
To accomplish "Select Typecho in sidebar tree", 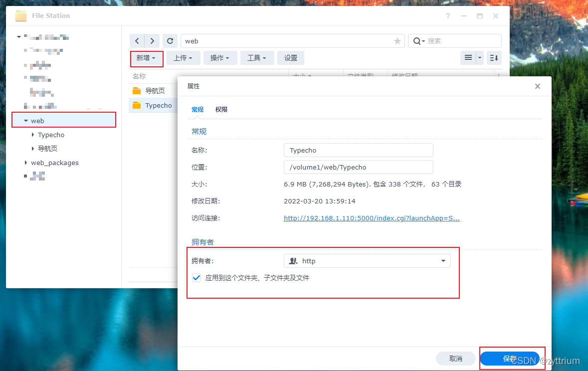I will tap(51, 135).
